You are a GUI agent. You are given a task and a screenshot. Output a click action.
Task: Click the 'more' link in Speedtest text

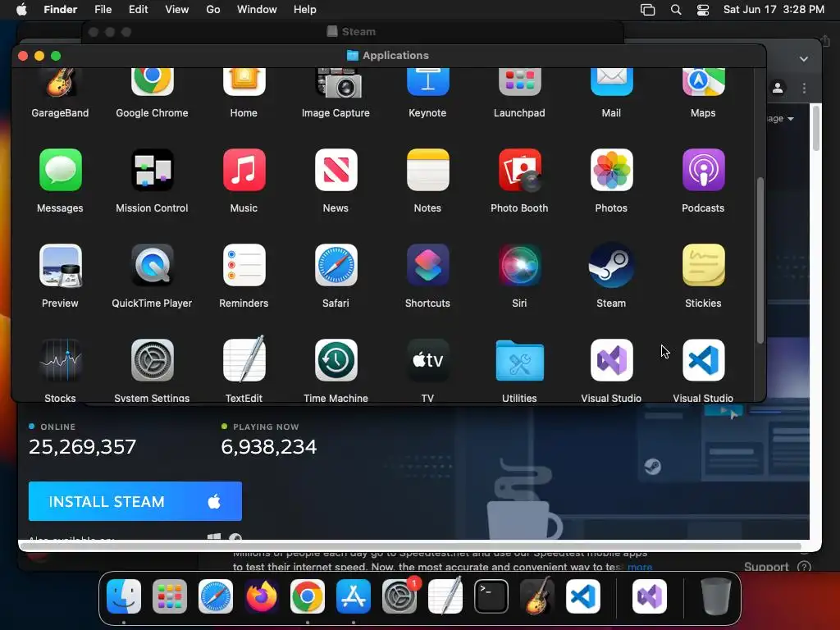(x=640, y=567)
